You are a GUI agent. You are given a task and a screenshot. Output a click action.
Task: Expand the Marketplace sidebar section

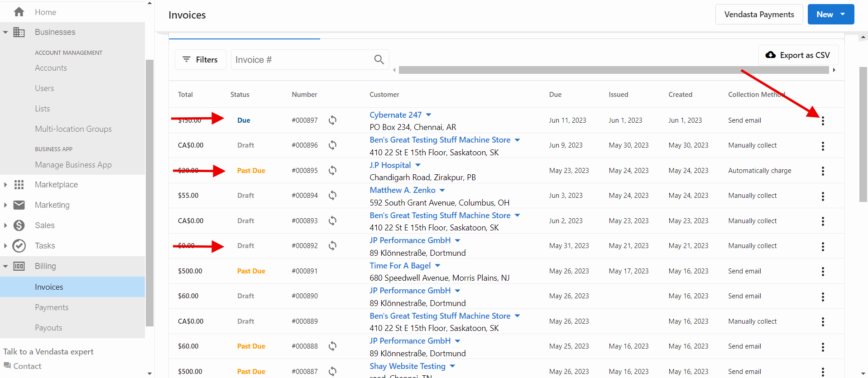pyautogui.click(x=5, y=185)
